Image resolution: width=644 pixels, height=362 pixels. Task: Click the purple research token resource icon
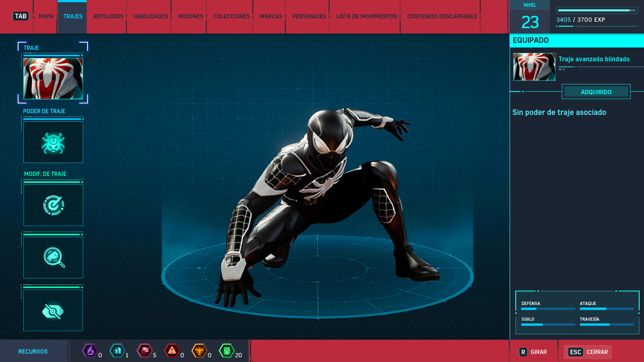(x=90, y=351)
